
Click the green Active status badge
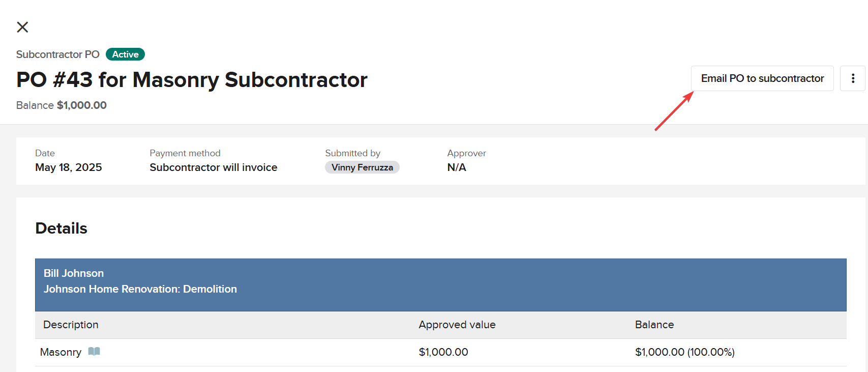125,54
